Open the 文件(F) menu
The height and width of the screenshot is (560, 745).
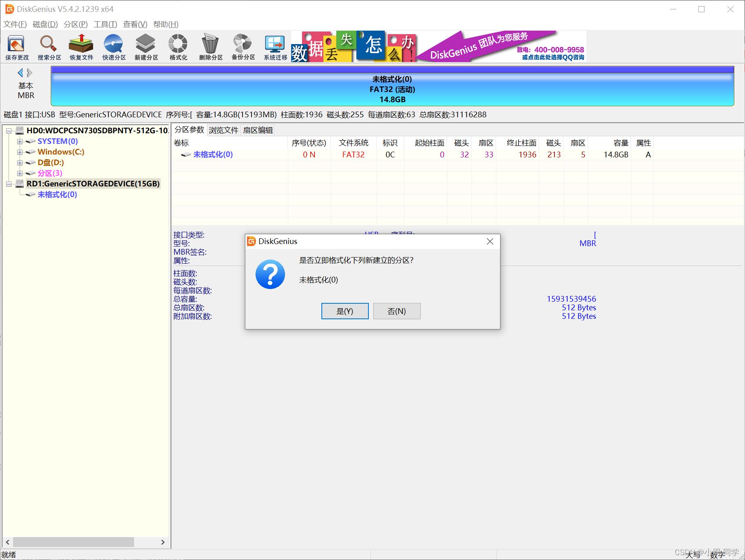pyautogui.click(x=15, y=24)
